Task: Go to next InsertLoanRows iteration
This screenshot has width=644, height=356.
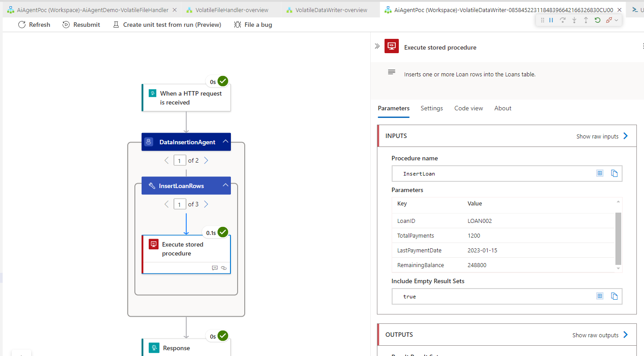Action: coord(206,204)
